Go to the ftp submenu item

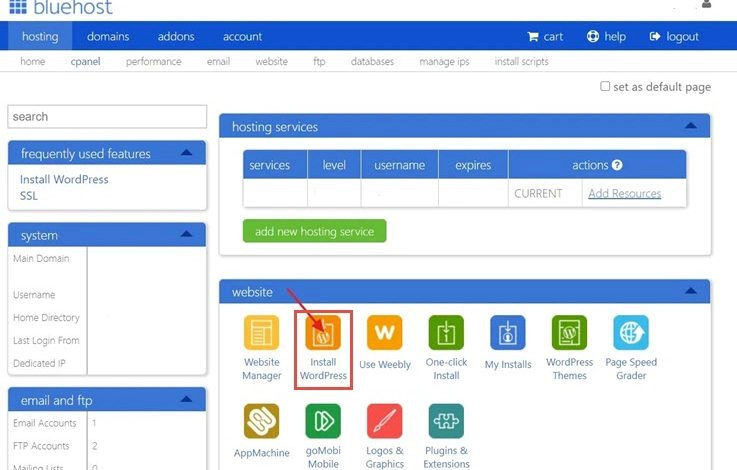coord(319,61)
